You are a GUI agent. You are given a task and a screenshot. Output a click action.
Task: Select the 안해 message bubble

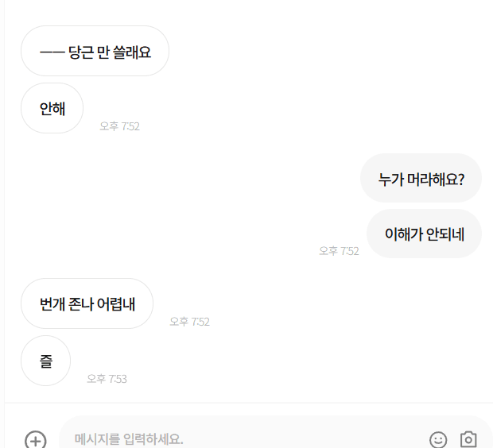pos(52,108)
